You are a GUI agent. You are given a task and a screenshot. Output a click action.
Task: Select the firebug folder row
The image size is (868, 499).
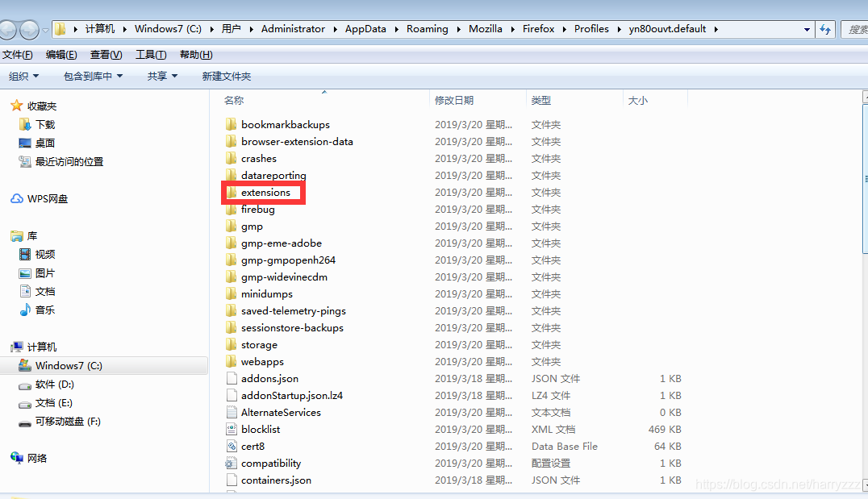pyautogui.click(x=454, y=209)
